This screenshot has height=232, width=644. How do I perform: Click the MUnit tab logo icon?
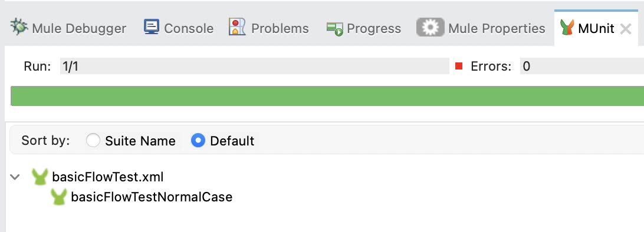[x=567, y=28]
